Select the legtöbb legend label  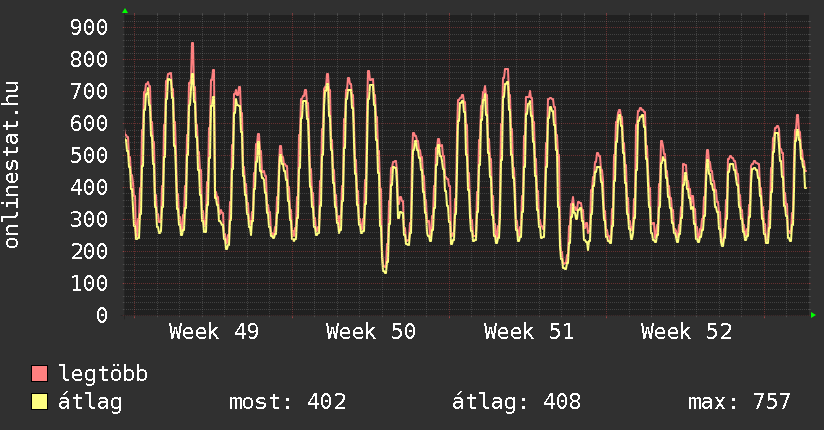click(103, 374)
